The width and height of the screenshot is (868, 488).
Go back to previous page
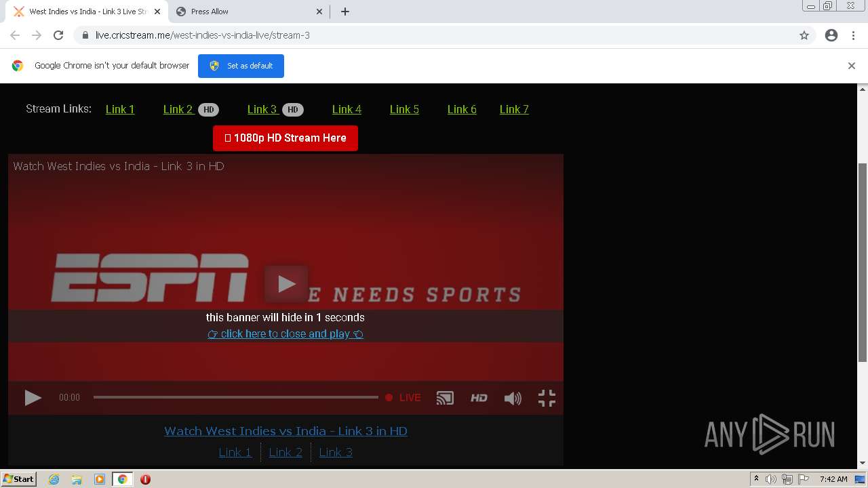click(15, 35)
